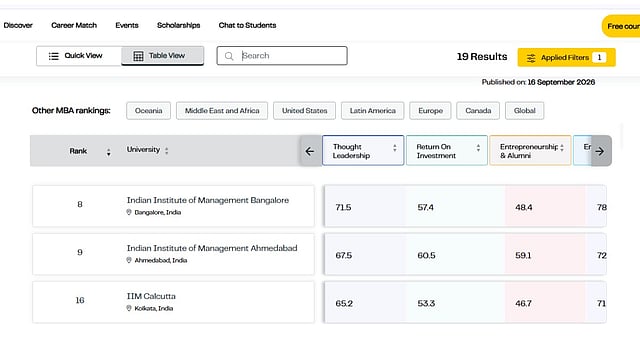Sort by Rank column arrows
Viewport: 640px width, 360px height.
(x=109, y=152)
